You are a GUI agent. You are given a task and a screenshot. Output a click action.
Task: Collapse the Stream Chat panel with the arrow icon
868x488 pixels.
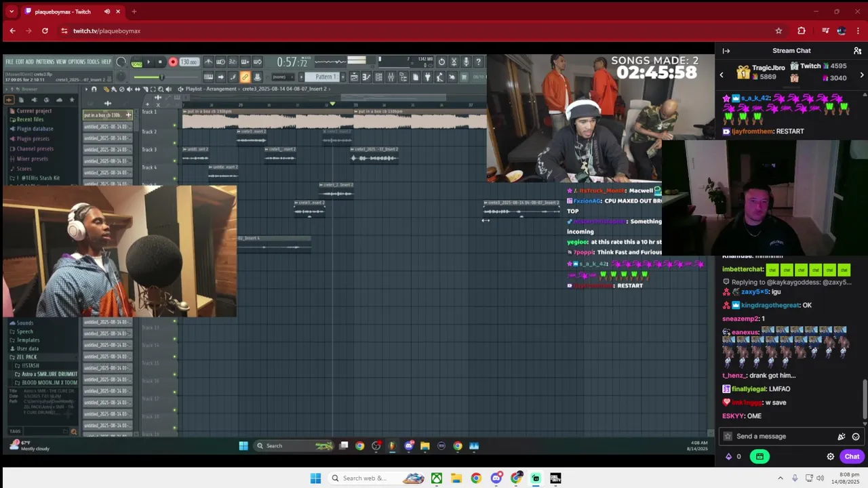(x=726, y=51)
